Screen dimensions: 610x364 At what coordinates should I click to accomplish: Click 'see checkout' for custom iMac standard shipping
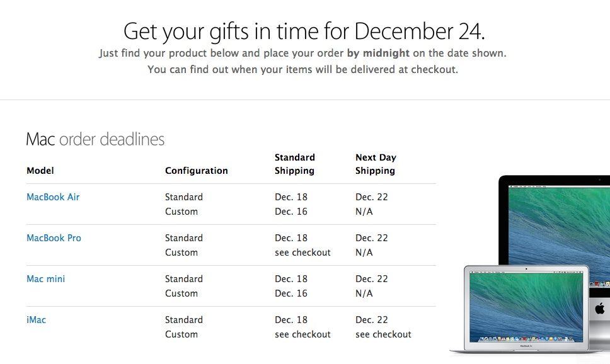(302, 334)
